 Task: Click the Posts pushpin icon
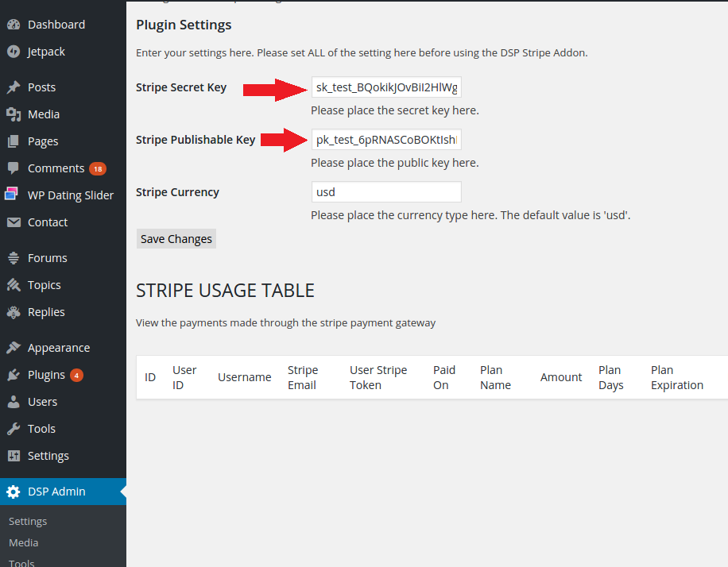[14, 87]
